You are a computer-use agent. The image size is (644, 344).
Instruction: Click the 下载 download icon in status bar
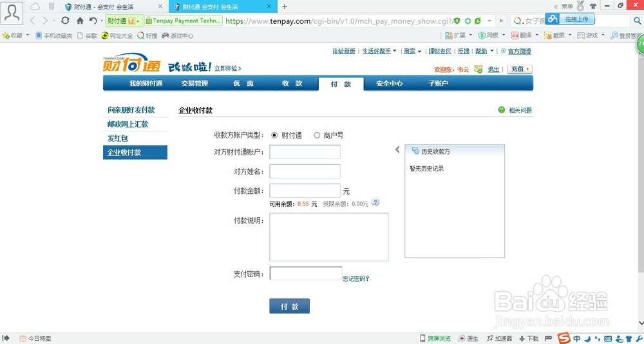pyautogui.click(x=529, y=339)
